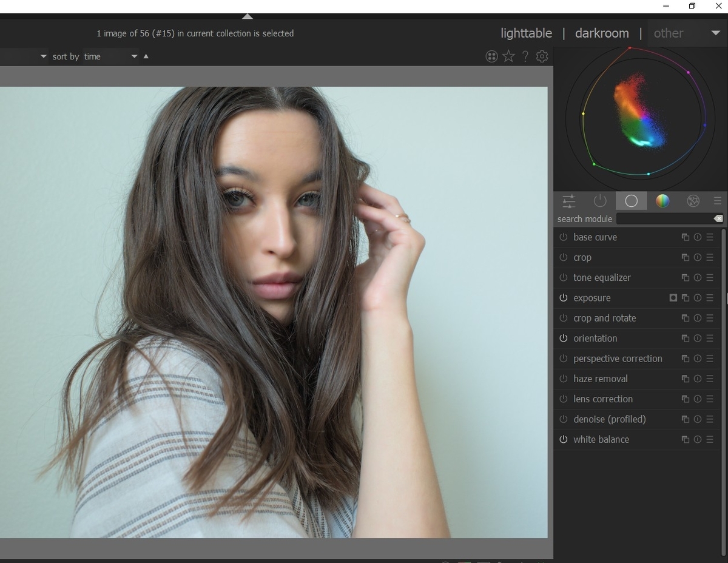This screenshot has height=563, width=728.
Task: Switch off the orientation module
Action: (563, 339)
